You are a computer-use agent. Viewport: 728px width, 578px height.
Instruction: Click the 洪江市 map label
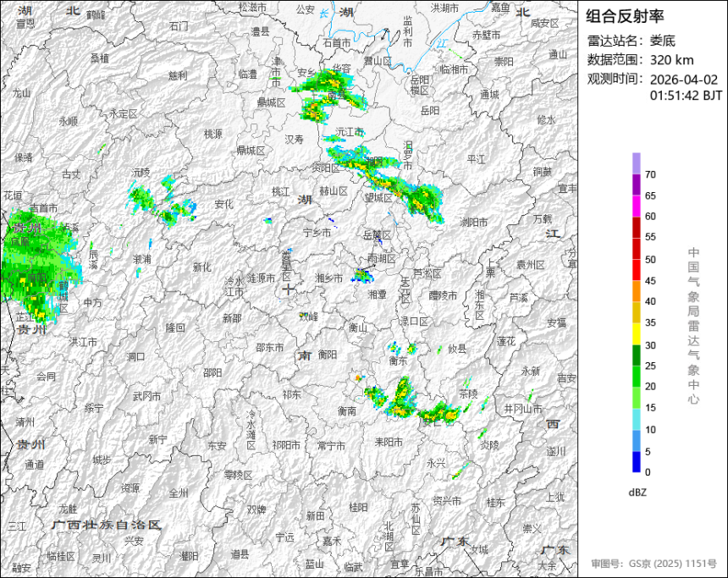(x=83, y=342)
